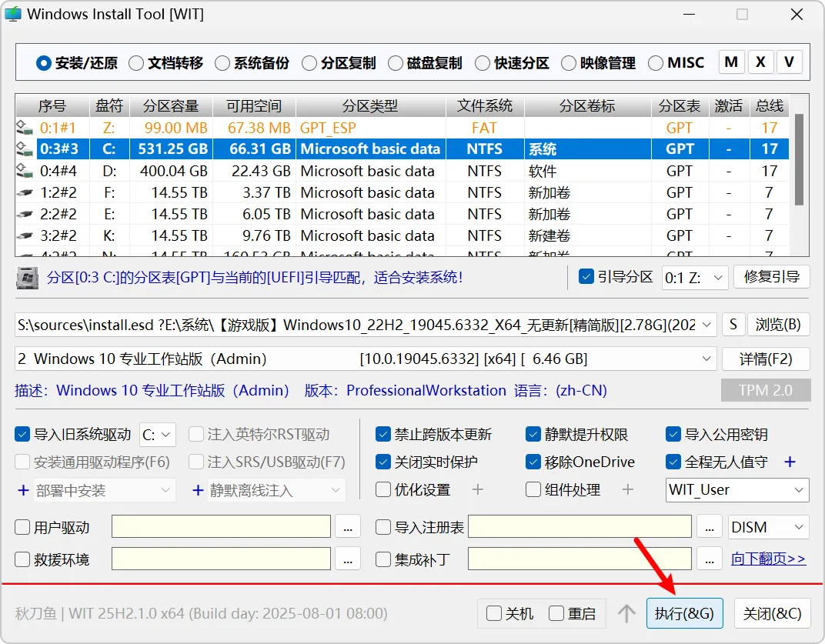Browse for 导入注册表 file with ellipsis button
825x644 pixels.
pos(710,527)
